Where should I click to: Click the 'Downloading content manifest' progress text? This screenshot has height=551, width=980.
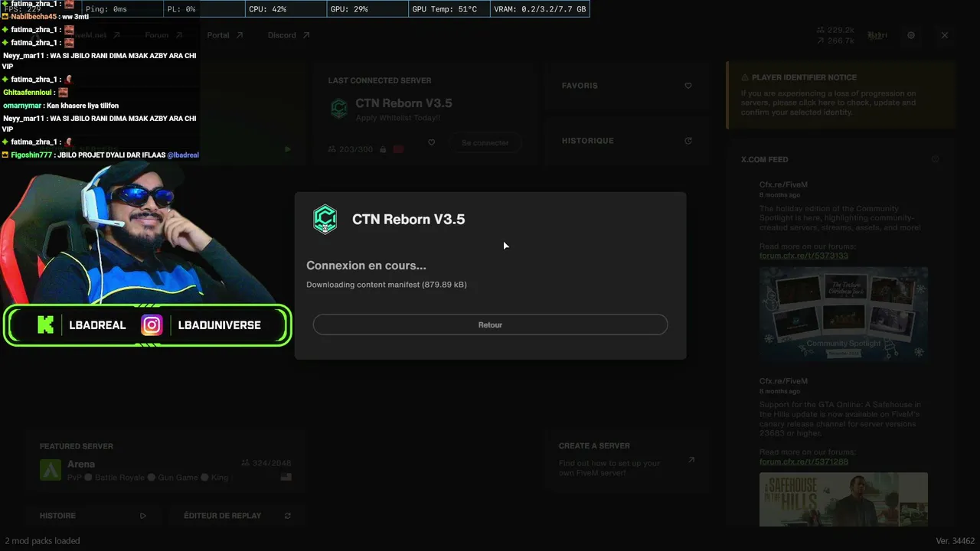coord(387,285)
